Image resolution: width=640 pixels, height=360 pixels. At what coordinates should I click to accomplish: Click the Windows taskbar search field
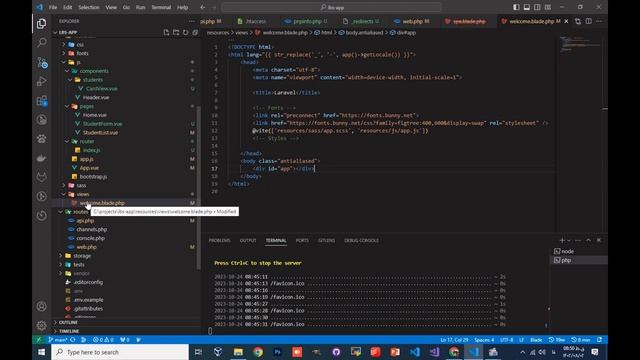120,352
